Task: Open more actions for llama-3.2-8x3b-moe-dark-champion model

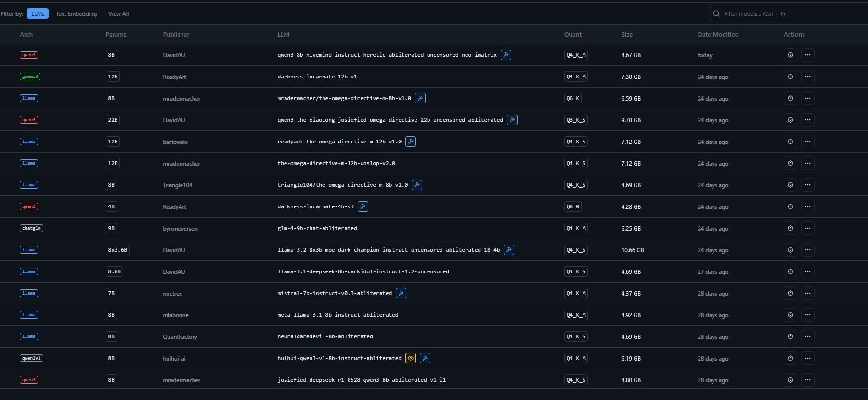Action: 808,250
